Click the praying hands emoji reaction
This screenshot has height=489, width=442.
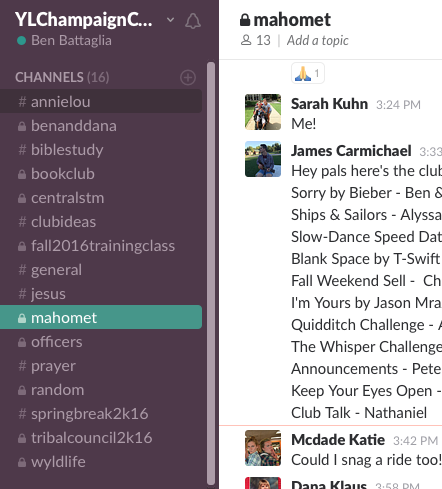coord(308,73)
